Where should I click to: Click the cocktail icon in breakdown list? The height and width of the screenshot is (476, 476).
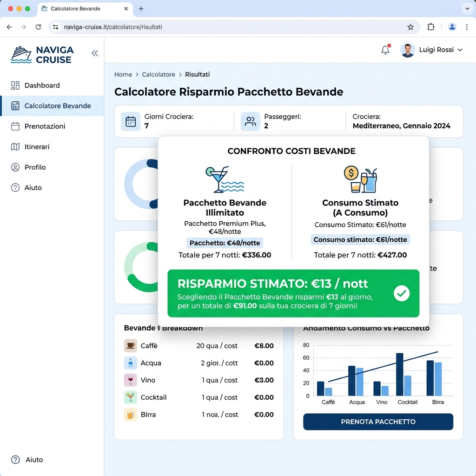[131, 397]
